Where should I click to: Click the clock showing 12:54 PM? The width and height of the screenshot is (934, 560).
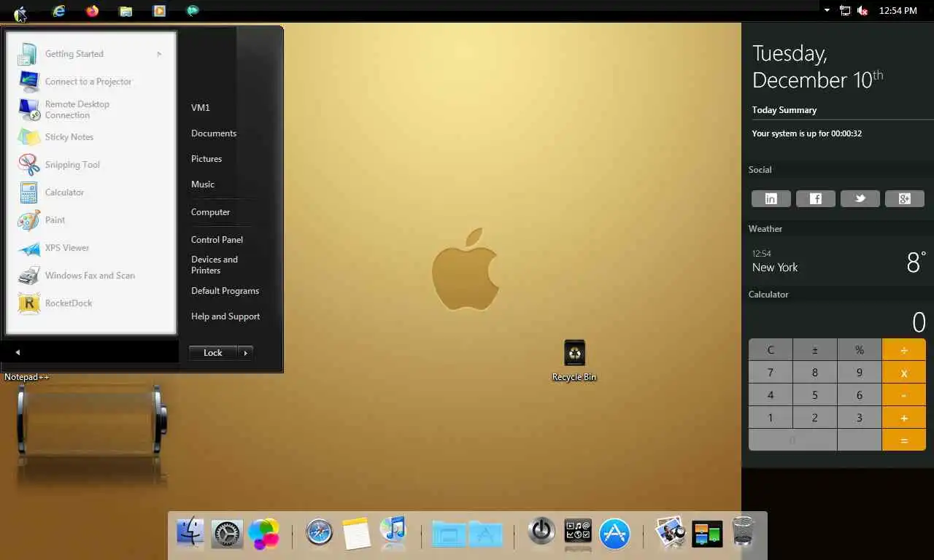tap(898, 11)
